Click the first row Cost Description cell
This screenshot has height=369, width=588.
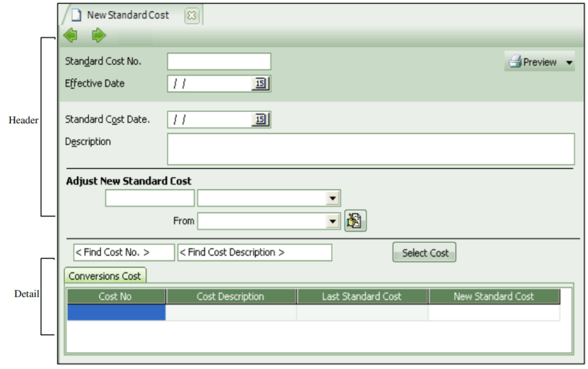coord(231,312)
